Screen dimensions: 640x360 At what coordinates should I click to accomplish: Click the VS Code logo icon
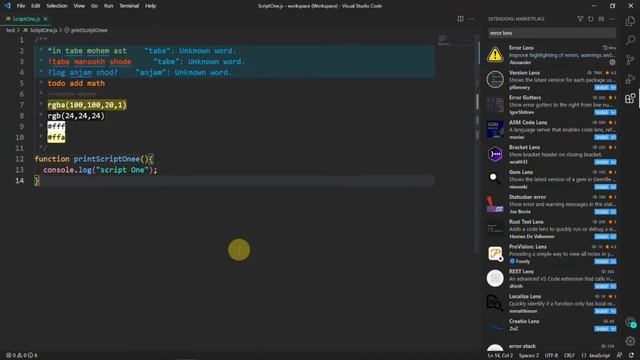click(x=7, y=6)
